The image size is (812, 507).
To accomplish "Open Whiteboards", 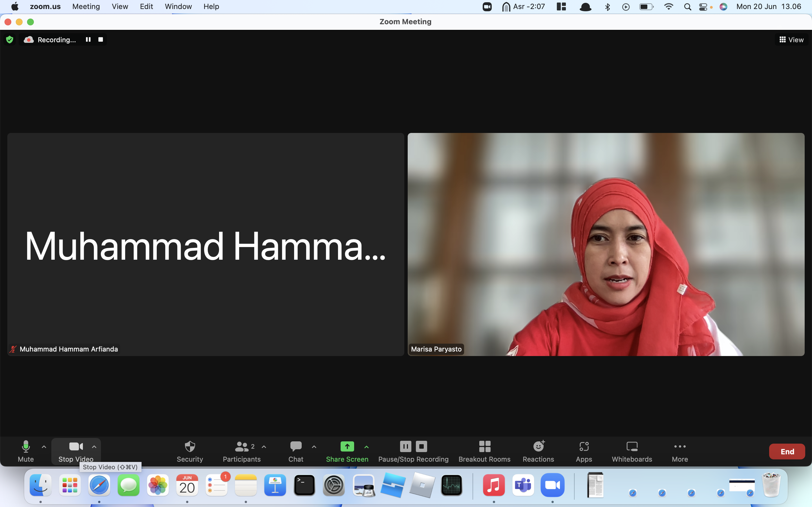I will click(632, 451).
